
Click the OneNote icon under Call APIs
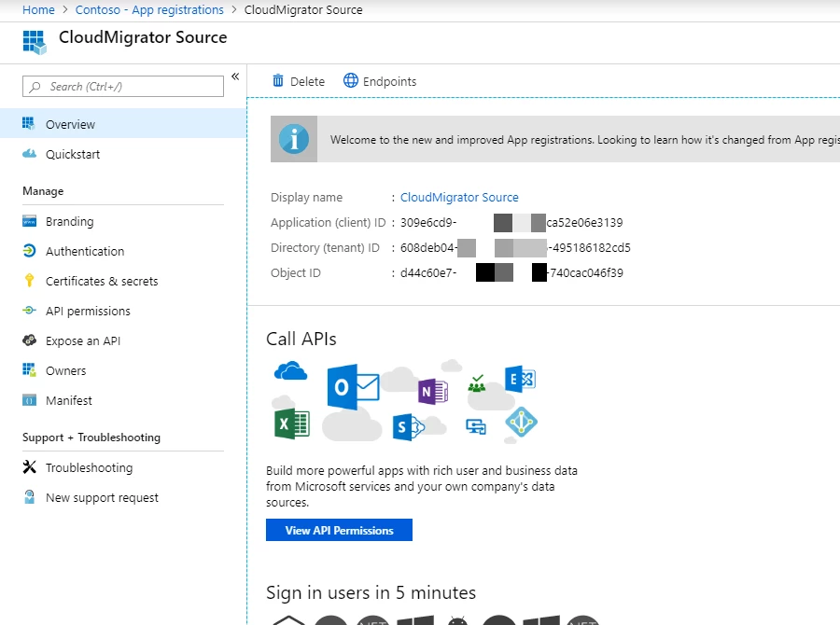(433, 392)
